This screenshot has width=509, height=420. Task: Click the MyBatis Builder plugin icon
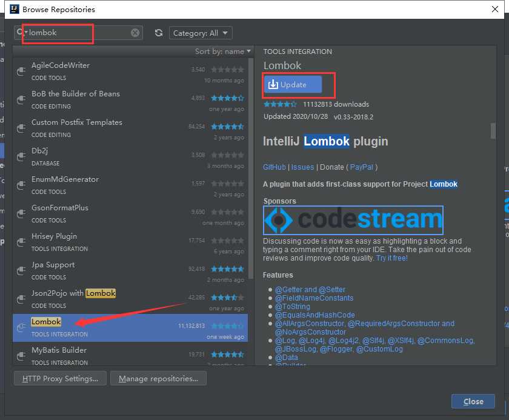21,356
